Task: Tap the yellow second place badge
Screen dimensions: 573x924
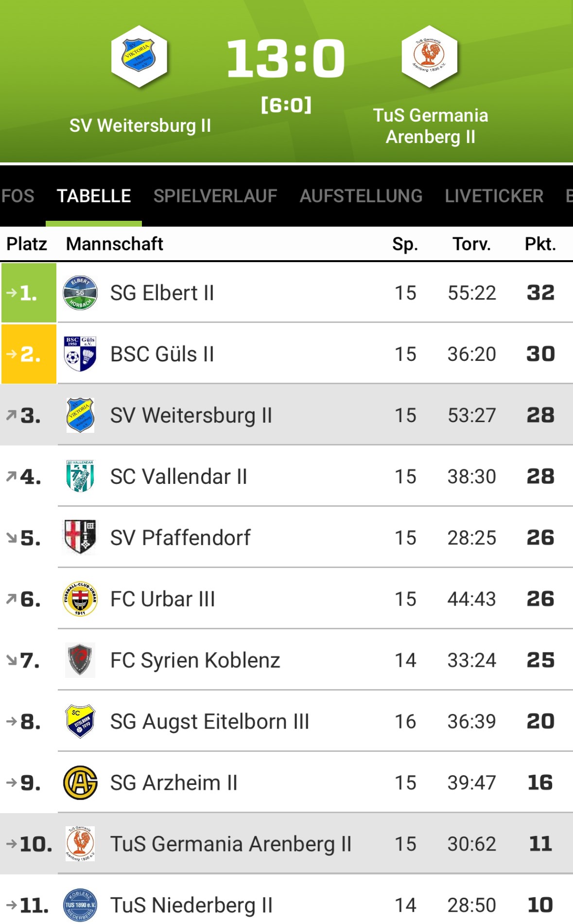Action: [x=29, y=354]
